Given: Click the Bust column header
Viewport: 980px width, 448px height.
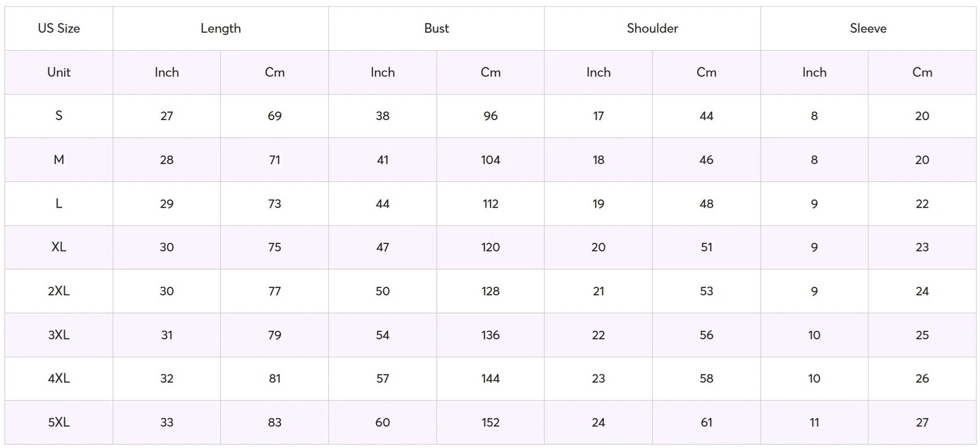Looking at the screenshot, I should 436,28.
